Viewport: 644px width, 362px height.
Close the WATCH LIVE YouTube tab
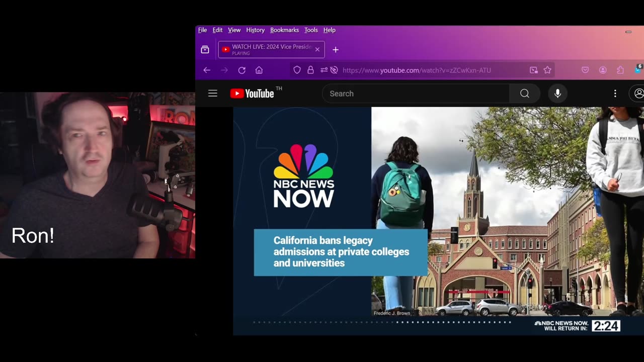[317, 50]
